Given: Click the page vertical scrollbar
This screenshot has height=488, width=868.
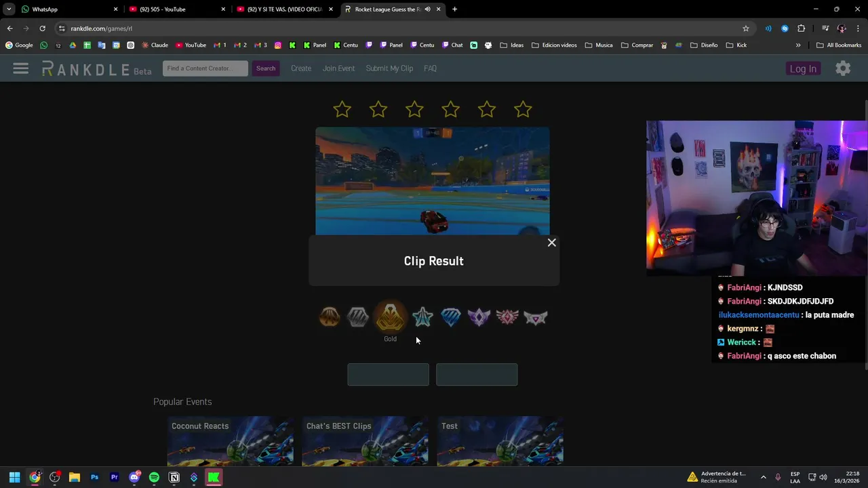Looking at the screenshot, I should [x=865, y=234].
